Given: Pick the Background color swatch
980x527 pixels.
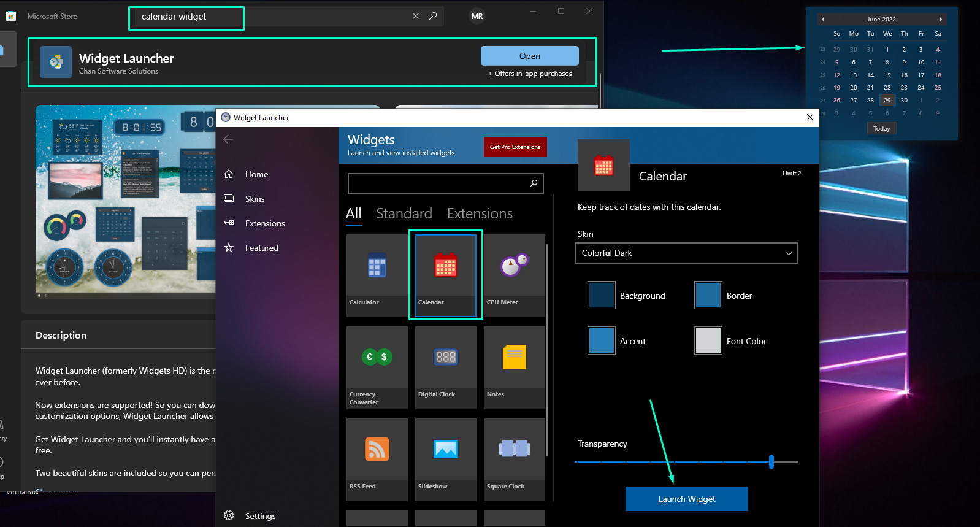Looking at the screenshot, I should click(x=602, y=295).
